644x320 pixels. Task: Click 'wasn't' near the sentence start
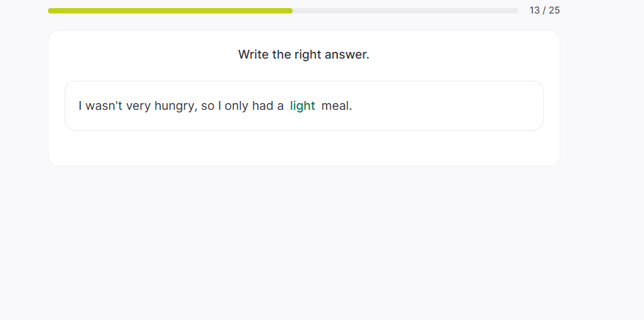(104, 106)
